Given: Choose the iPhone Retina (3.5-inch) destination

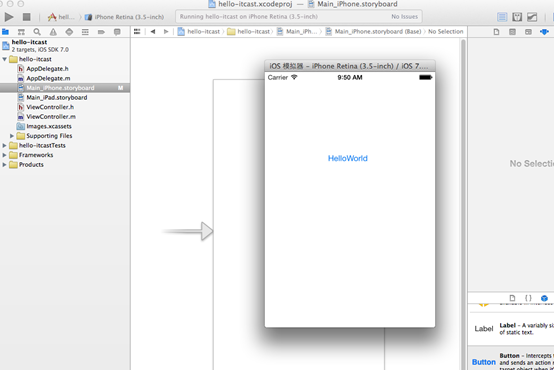Looking at the screenshot, I should point(125,17).
